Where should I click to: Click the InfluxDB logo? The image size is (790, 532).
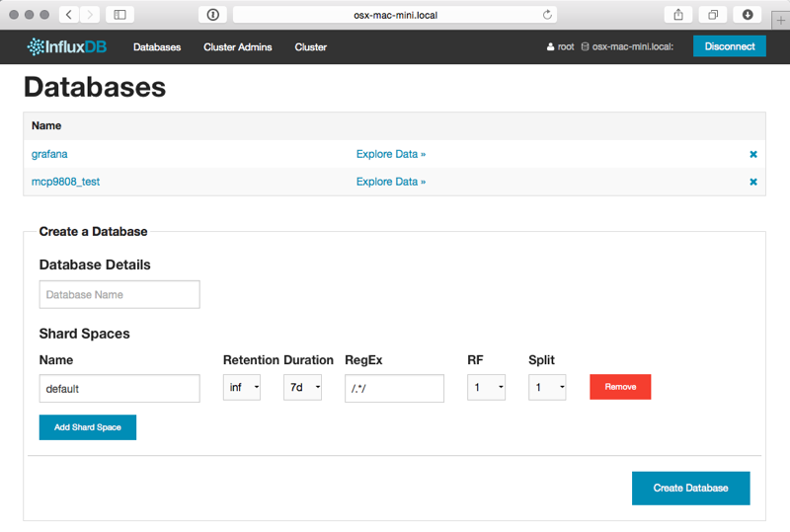66,46
